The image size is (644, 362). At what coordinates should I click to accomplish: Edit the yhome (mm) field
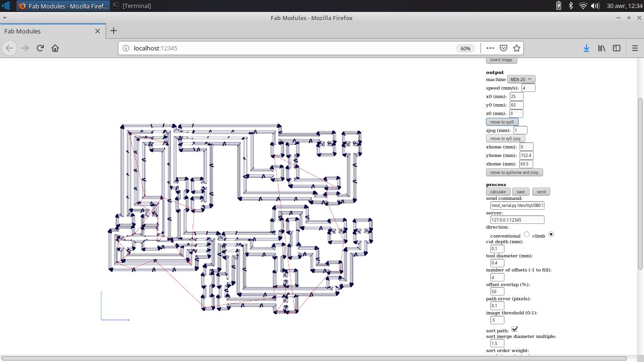click(x=526, y=156)
